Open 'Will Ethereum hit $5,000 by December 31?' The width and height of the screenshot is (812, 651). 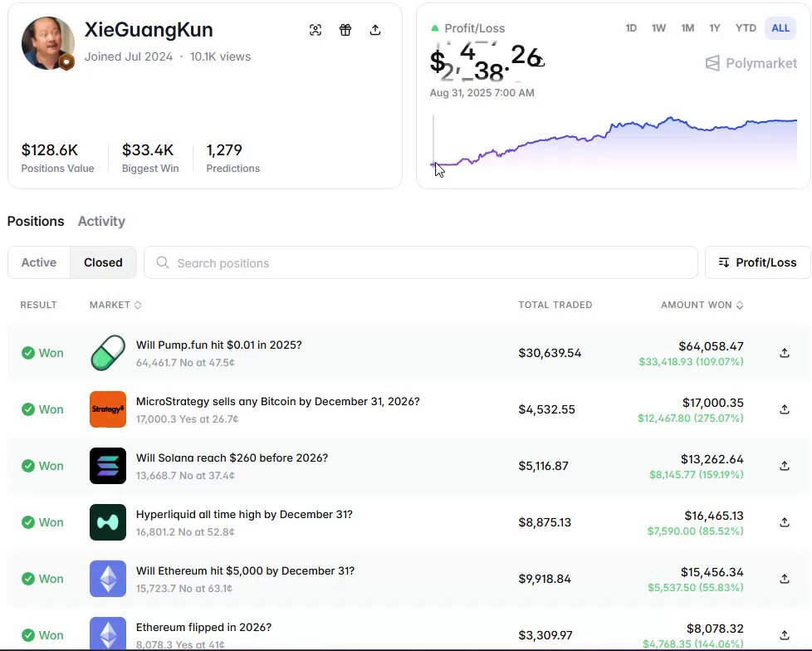245,570
